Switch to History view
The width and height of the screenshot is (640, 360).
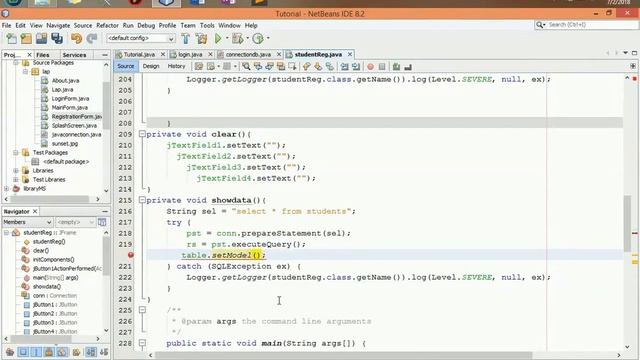pyautogui.click(x=176, y=66)
